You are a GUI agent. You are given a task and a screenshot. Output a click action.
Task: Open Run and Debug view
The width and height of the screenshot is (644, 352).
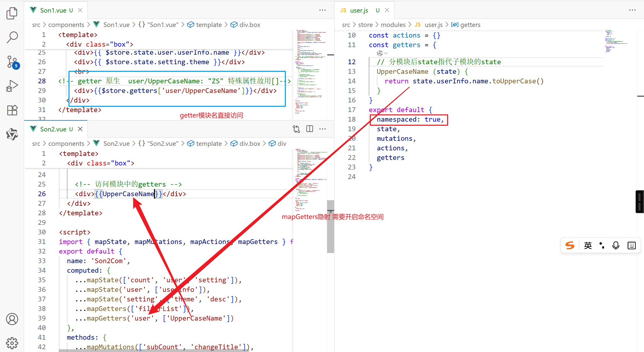tap(12, 86)
